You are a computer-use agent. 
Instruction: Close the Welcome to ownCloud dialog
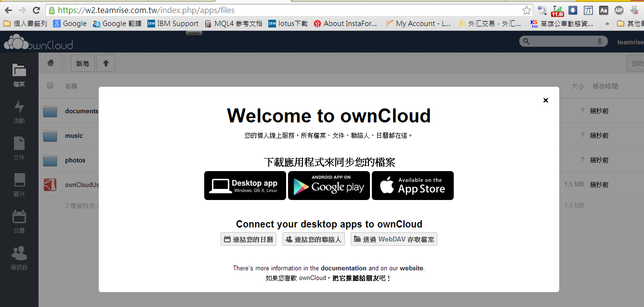click(545, 100)
